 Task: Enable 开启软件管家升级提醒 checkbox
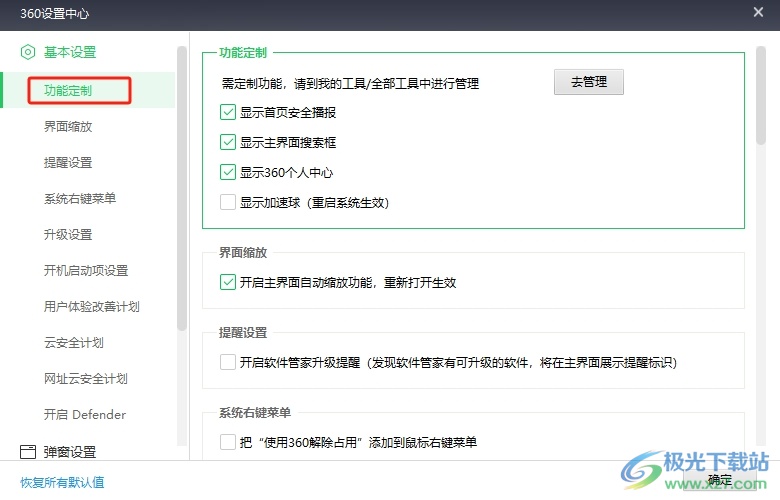228,362
